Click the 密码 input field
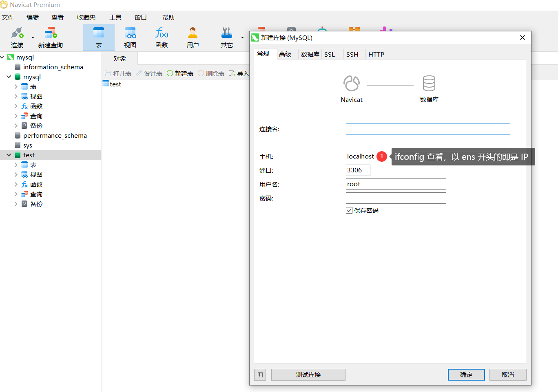Image resolution: width=558 pixels, height=392 pixels. point(396,198)
